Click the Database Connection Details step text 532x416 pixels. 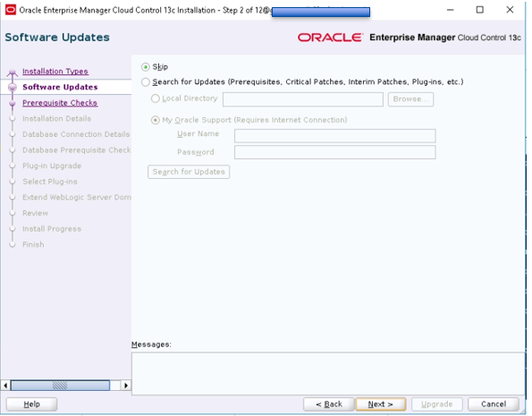[x=76, y=134]
